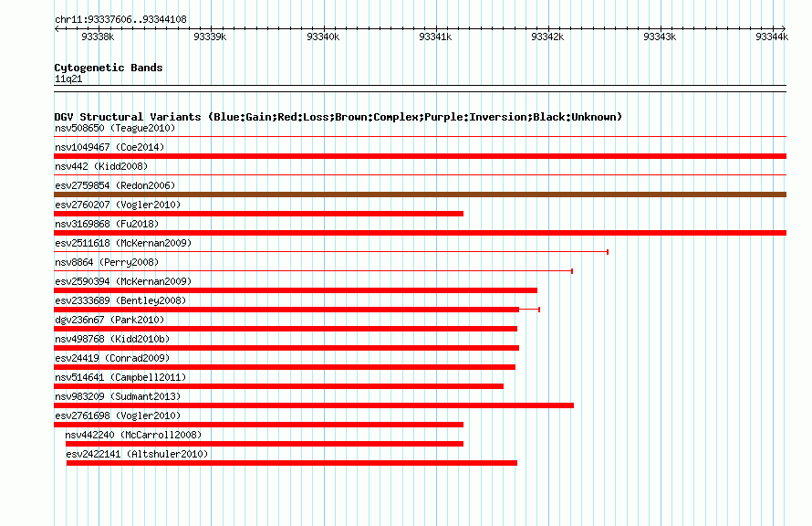The image size is (812, 526).
Task: Select nsv498768 (Kidd2010b) label
Action: 112,339
